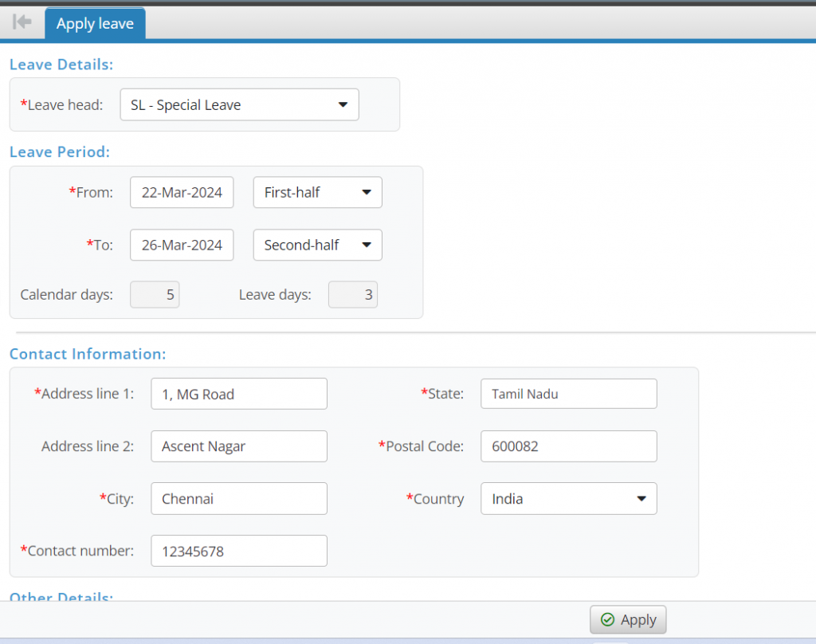Click the Leave head label
Viewport: 816px width, 644px height.
[61, 104]
